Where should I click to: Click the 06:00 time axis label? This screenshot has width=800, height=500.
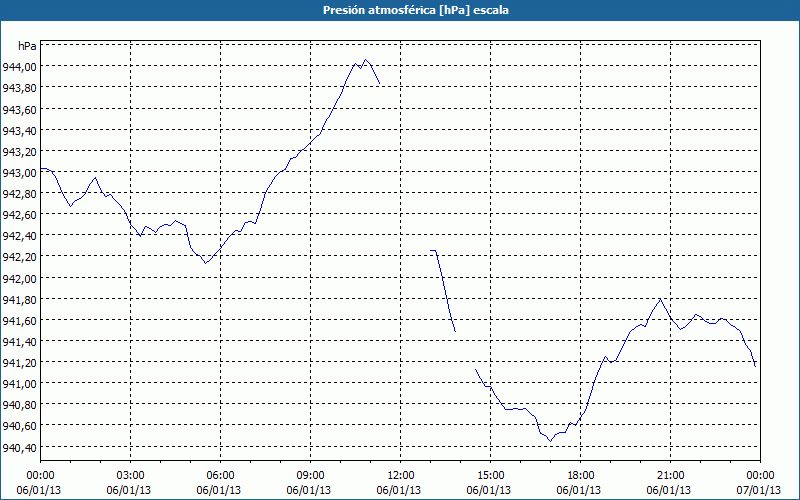tap(220, 476)
